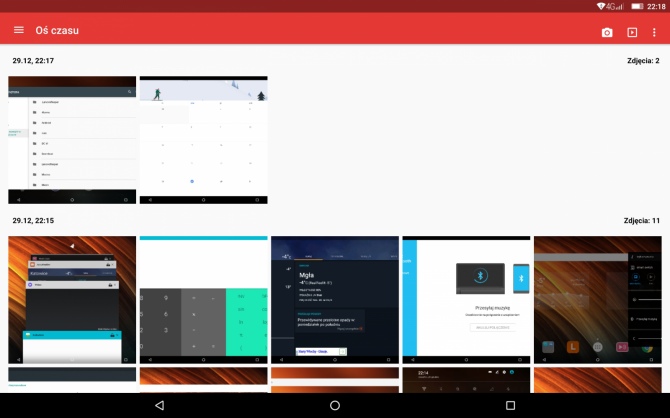This screenshot has width=670, height=418.
Task: Select the 'Oś czasu' title
Action: tap(57, 31)
